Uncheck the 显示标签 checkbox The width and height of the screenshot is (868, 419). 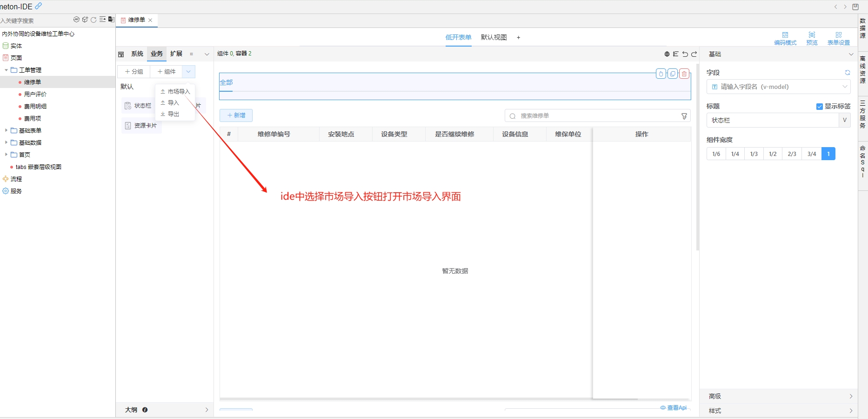click(x=820, y=107)
